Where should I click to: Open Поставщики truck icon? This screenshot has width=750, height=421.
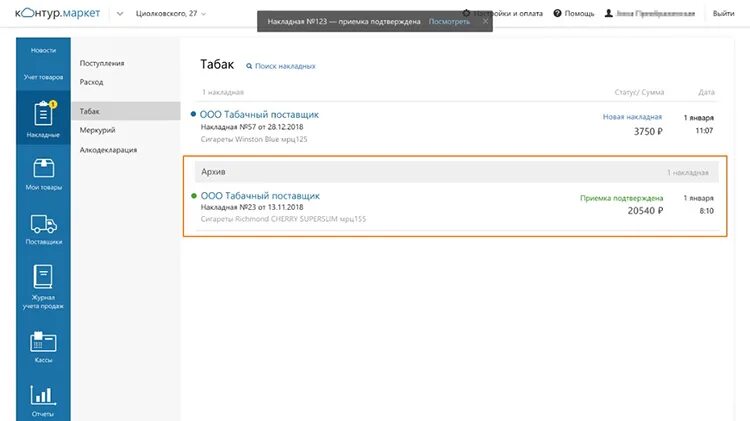tap(44, 224)
